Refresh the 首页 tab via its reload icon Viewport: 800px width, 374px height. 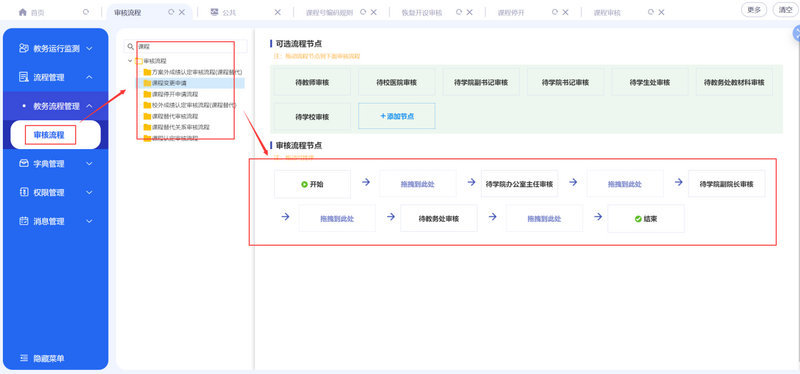click(x=86, y=12)
